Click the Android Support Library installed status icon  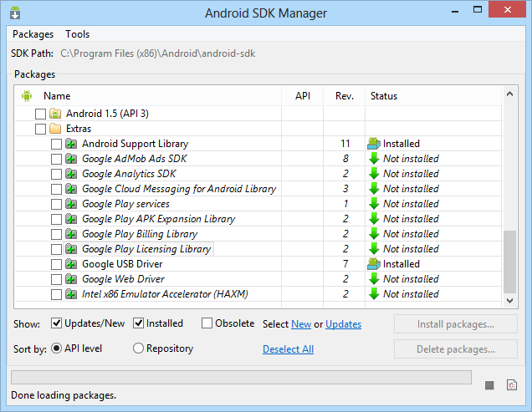[x=374, y=144]
